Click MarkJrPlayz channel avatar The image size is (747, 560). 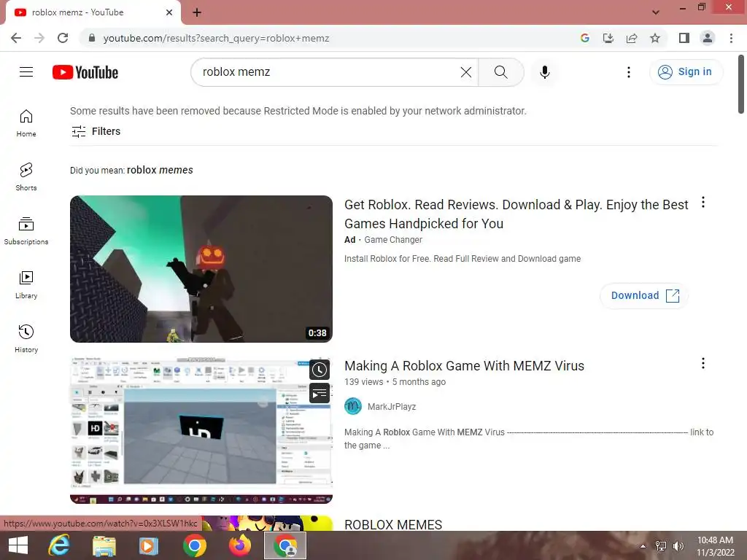pos(353,406)
